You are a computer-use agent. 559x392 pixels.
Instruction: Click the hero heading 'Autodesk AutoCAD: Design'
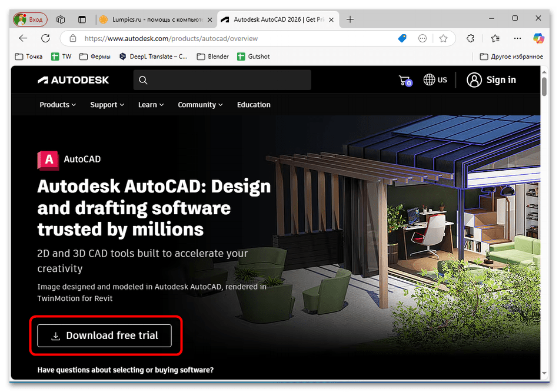pos(154,186)
